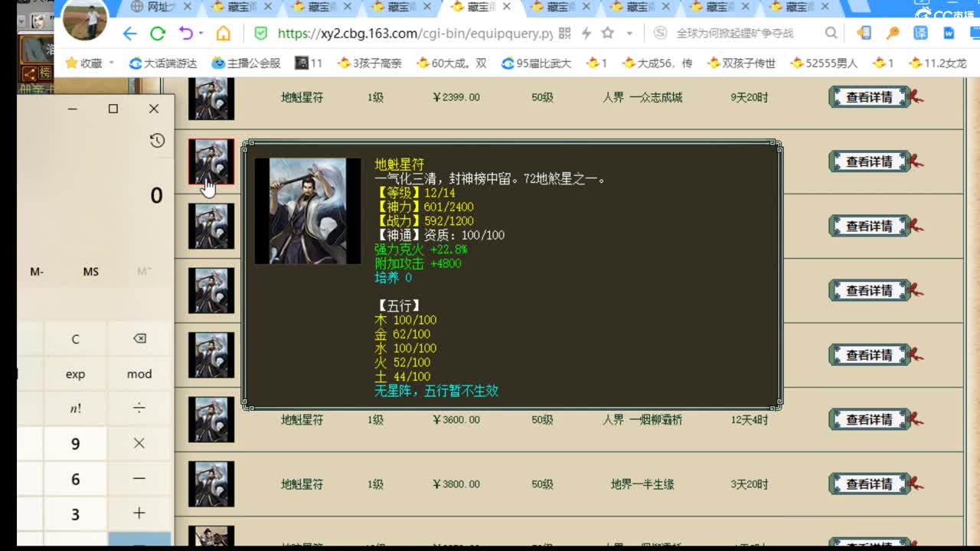
Task: Open the 大成56,传 bookmark
Action: pos(657,63)
